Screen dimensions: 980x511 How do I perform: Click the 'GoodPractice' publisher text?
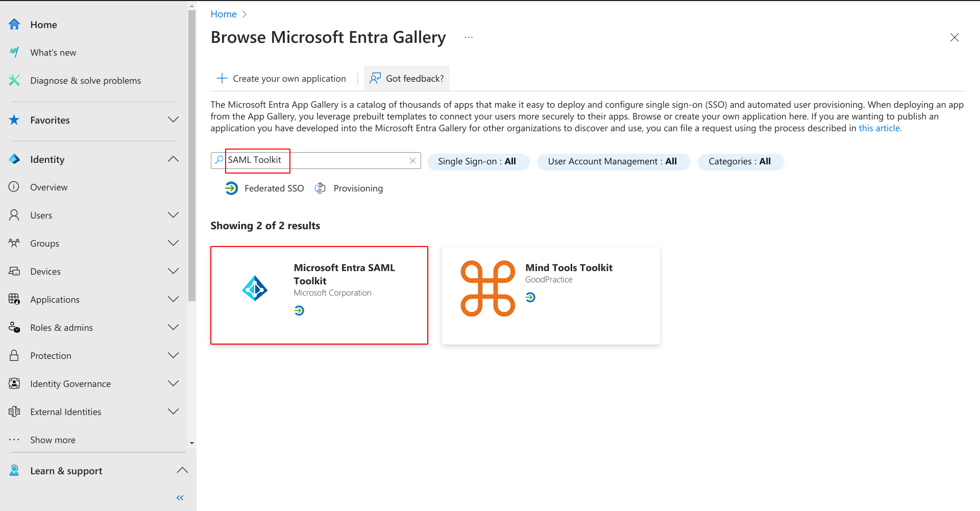click(x=549, y=279)
